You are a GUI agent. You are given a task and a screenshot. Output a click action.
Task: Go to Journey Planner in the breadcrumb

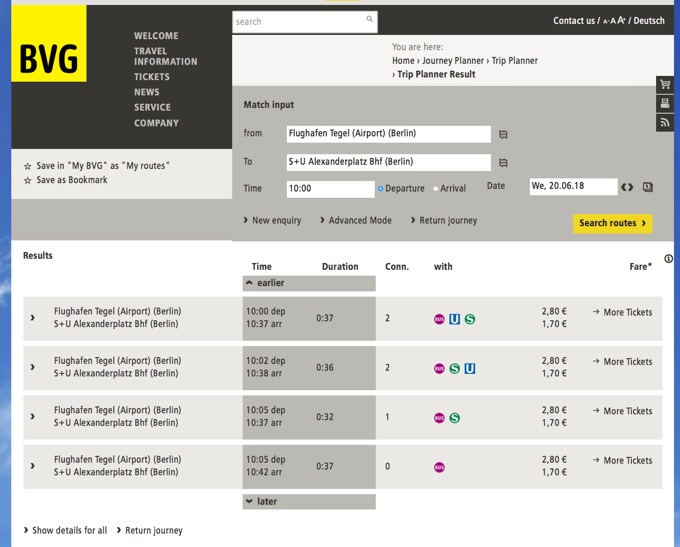click(453, 61)
